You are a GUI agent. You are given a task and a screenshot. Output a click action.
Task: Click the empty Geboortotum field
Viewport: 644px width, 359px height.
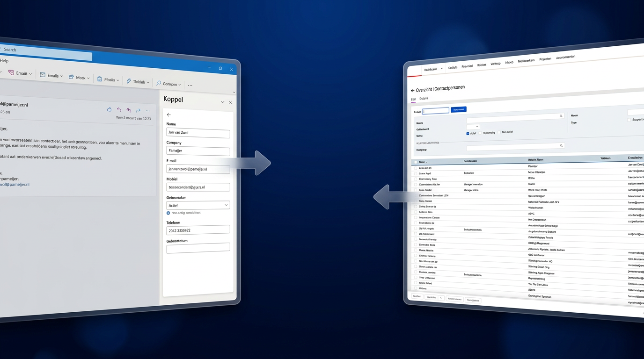pyautogui.click(x=198, y=248)
